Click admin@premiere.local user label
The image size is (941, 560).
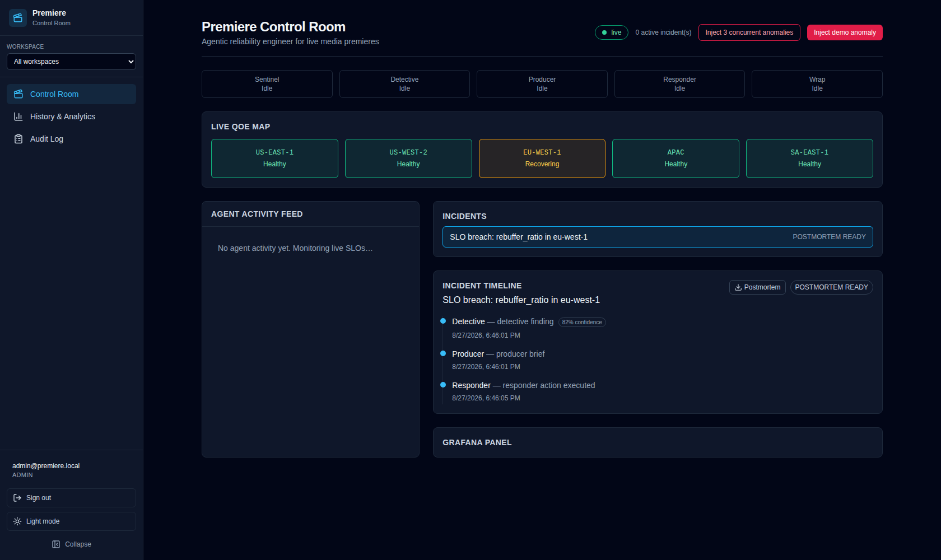point(46,466)
